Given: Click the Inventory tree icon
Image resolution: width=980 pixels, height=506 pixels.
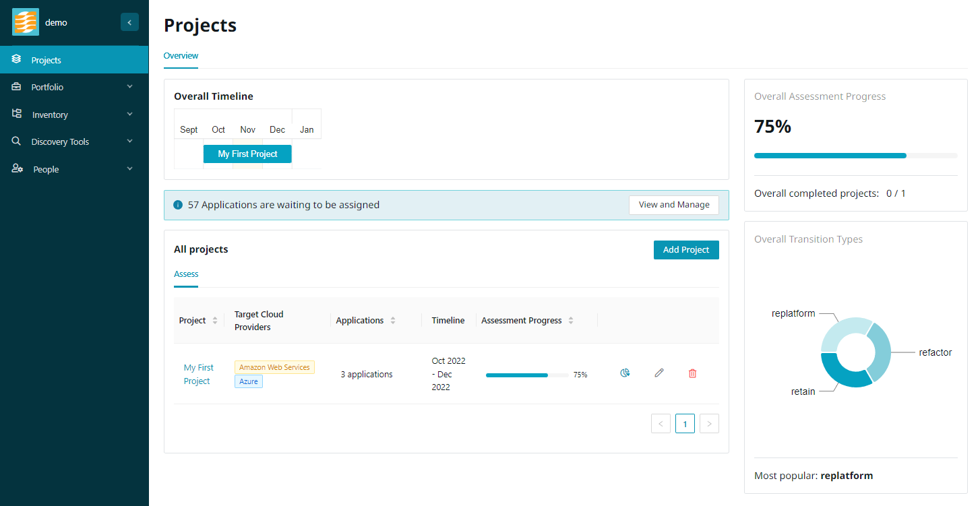Looking at the screenshot, I should point(17,115).
